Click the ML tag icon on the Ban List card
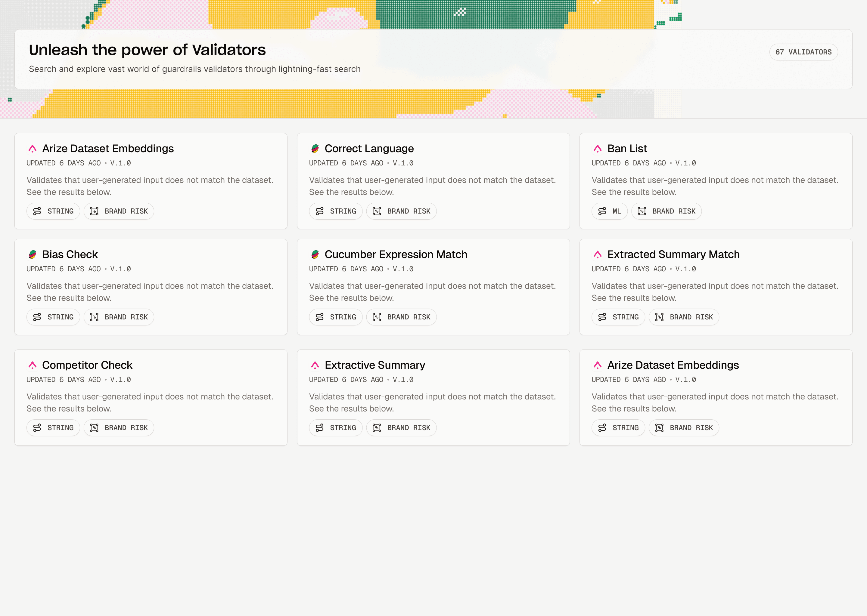This screenshot has width=867, height=616. [602, 211]
